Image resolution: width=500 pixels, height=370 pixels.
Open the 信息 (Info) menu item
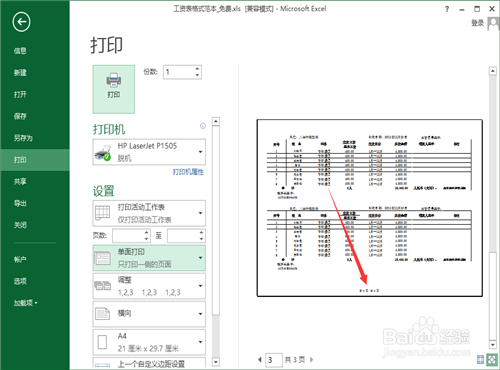click(20, 51)
